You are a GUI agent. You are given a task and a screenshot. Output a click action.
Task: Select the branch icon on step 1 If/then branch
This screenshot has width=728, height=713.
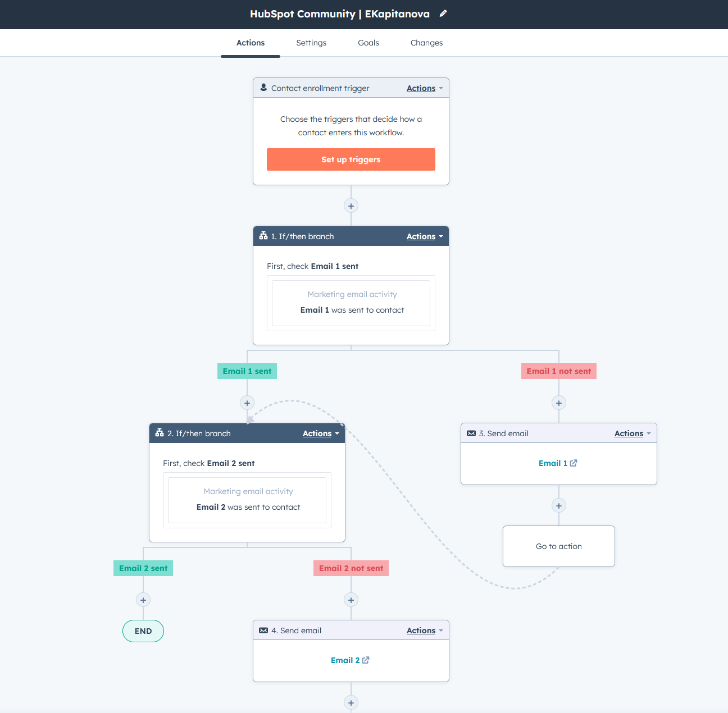coord(263,236)
